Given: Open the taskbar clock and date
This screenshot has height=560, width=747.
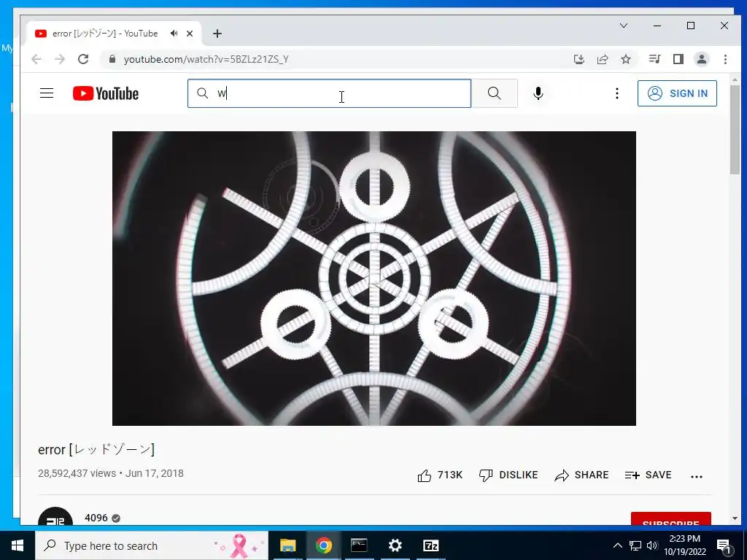Looking at the screenshot, I should (x=684, y=545).
